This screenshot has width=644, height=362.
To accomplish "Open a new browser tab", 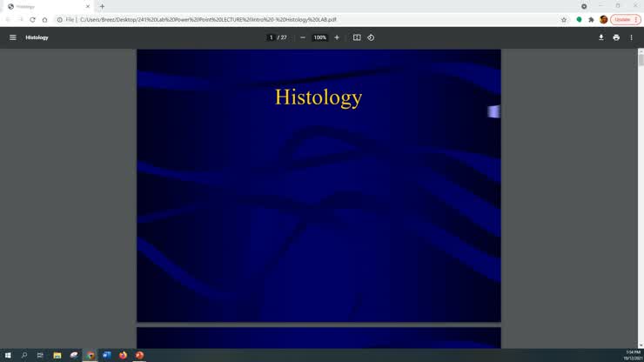I will pos(102,6).
